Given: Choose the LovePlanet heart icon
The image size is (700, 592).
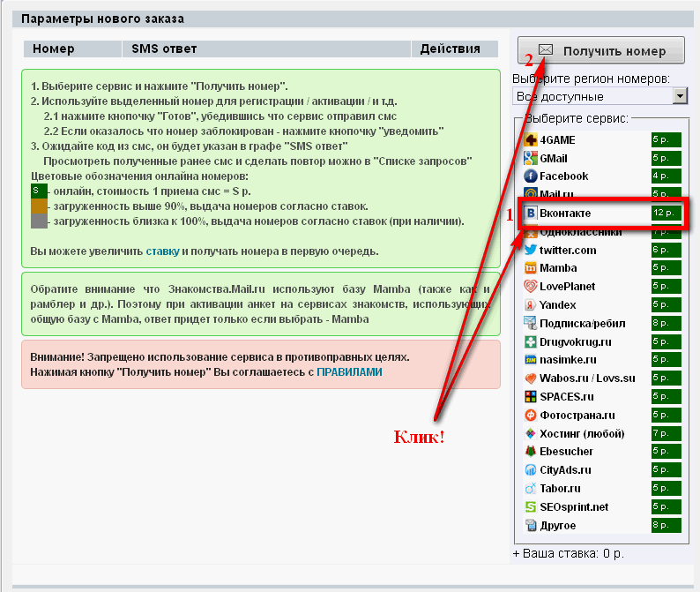Looking at the screenshot, I should point(531,287).
